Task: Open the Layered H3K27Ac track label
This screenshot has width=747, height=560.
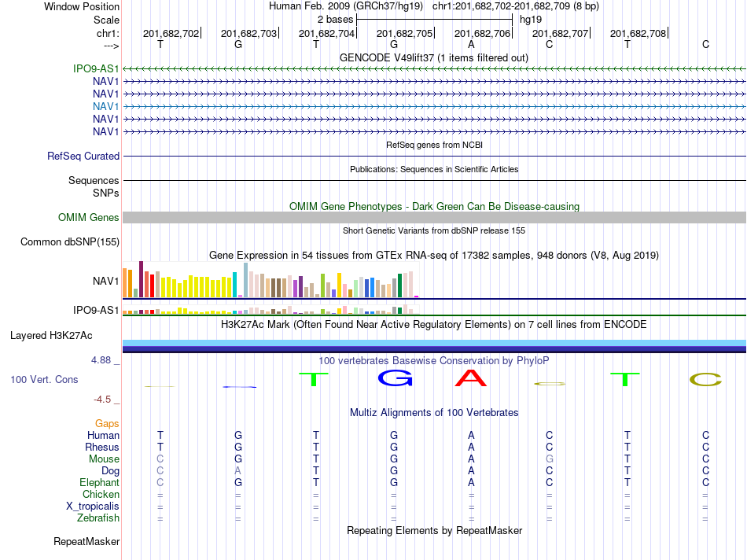Action: (51, 336)
